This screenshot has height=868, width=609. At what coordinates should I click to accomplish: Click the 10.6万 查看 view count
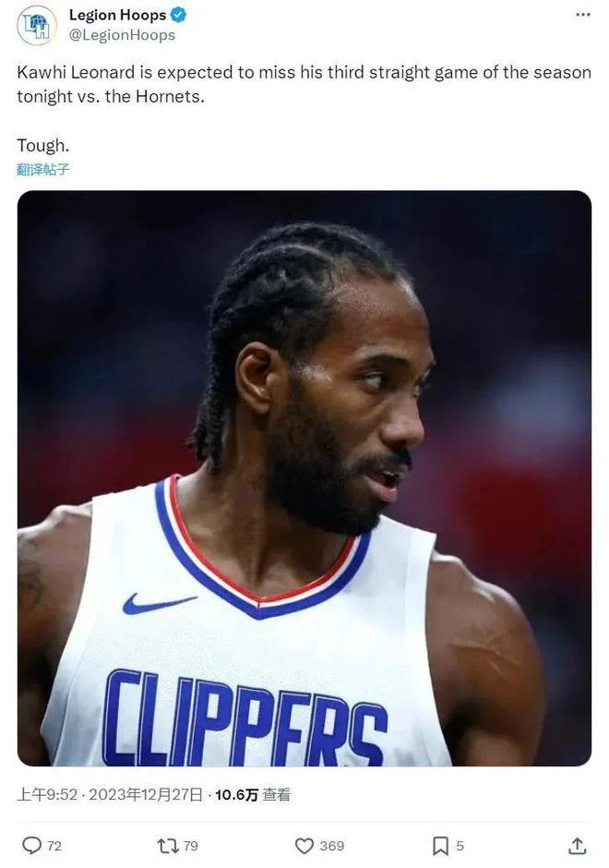253,795
